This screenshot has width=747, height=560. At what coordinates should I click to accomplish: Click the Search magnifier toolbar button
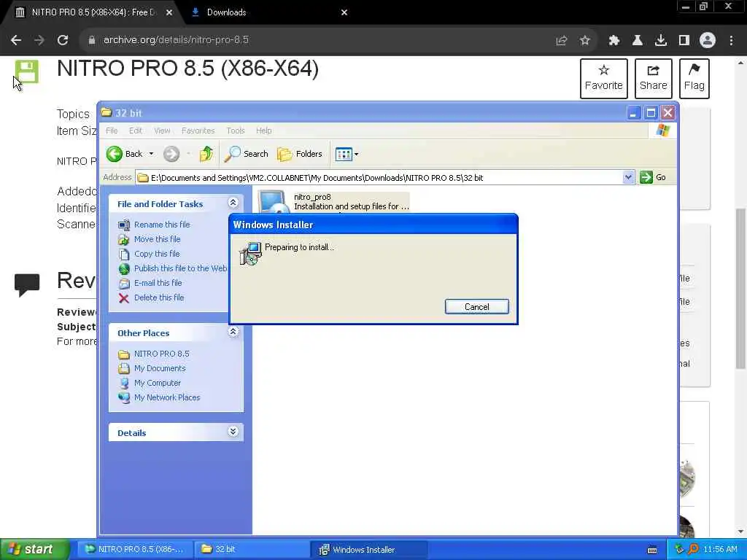pos(246,154)
